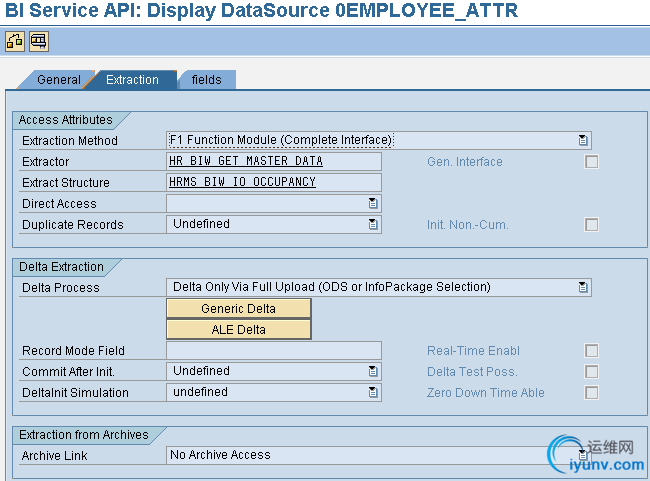Expand the Duplicate Records dropdown
The height and width of the screenshot is (481, 650).
[x=373, y=224]
